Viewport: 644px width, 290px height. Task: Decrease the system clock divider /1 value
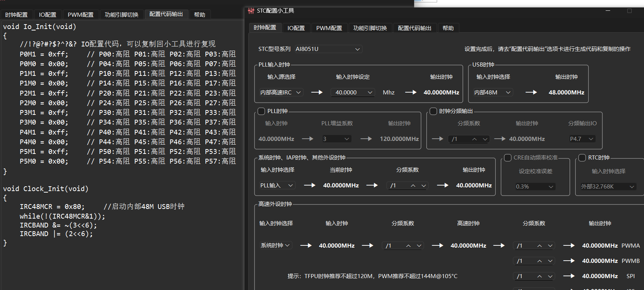point(423,186)
